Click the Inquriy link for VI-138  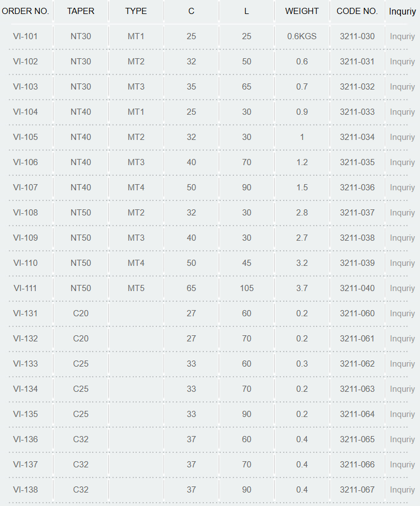tap(402, 490)
